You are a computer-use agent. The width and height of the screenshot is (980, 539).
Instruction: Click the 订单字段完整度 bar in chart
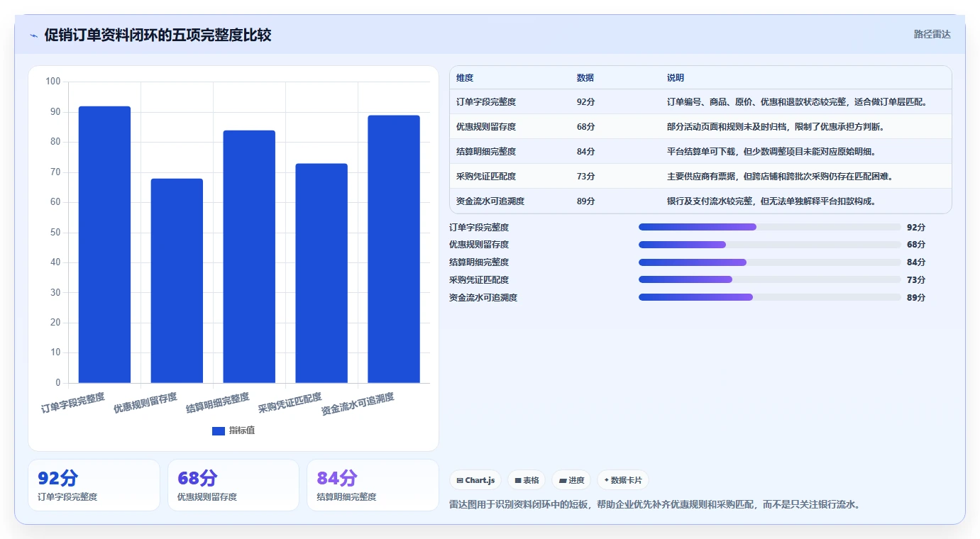click(x=104, y=245)
